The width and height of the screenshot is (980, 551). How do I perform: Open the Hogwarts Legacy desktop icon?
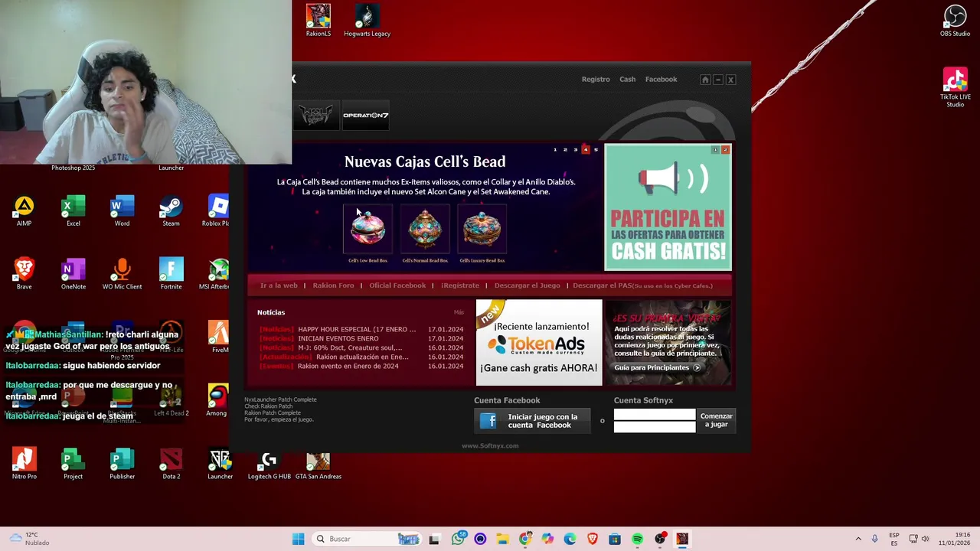[367, 21]
